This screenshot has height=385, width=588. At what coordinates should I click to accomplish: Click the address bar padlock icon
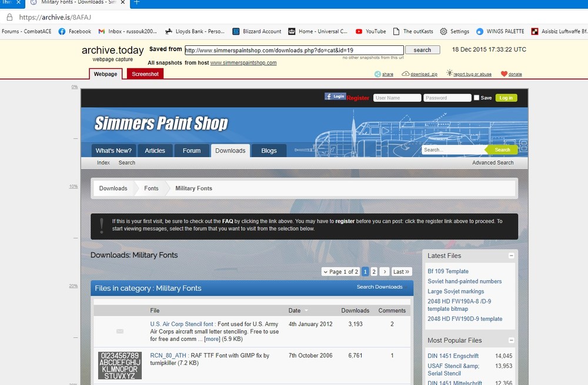[10, 17]
